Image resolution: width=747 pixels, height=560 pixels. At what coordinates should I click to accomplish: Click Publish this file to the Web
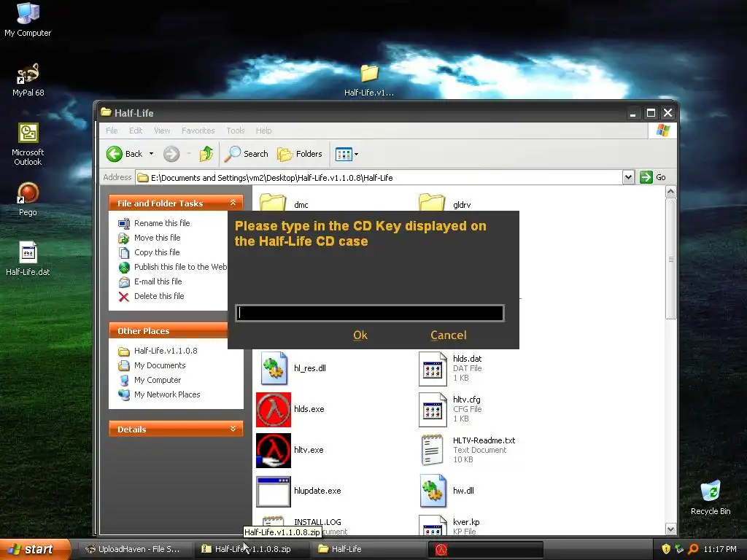coord(172,267)
